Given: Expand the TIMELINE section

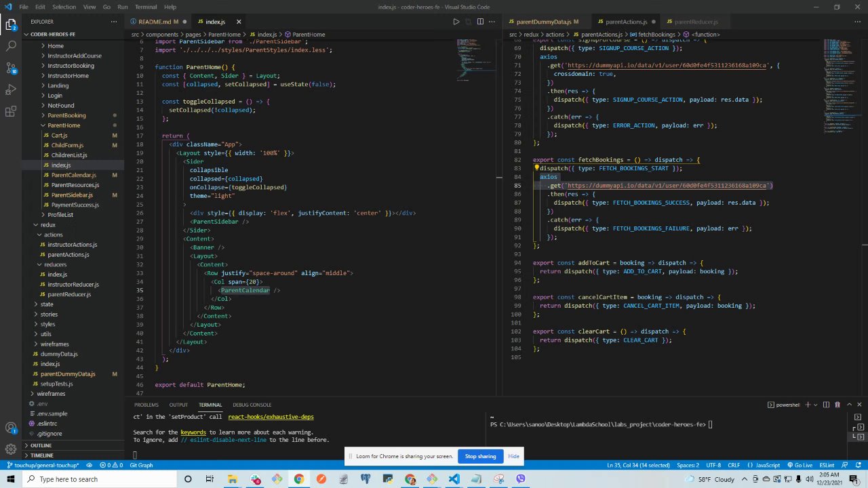Looking at the screenshot, I should (x=41, y=455).
